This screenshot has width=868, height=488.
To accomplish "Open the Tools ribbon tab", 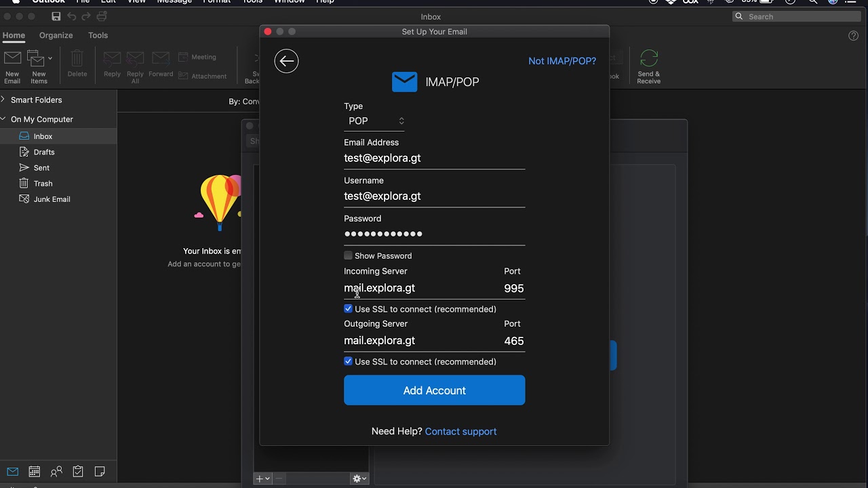I will [x=98, y=35].
